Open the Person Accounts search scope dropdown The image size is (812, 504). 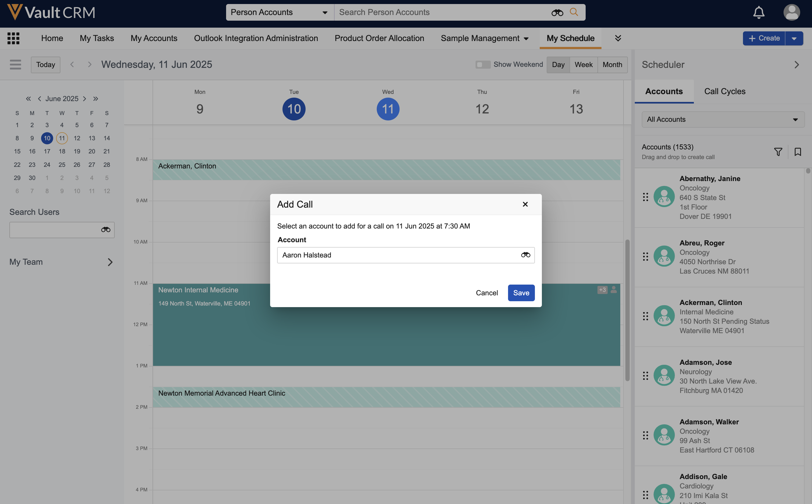click(280, 12)
